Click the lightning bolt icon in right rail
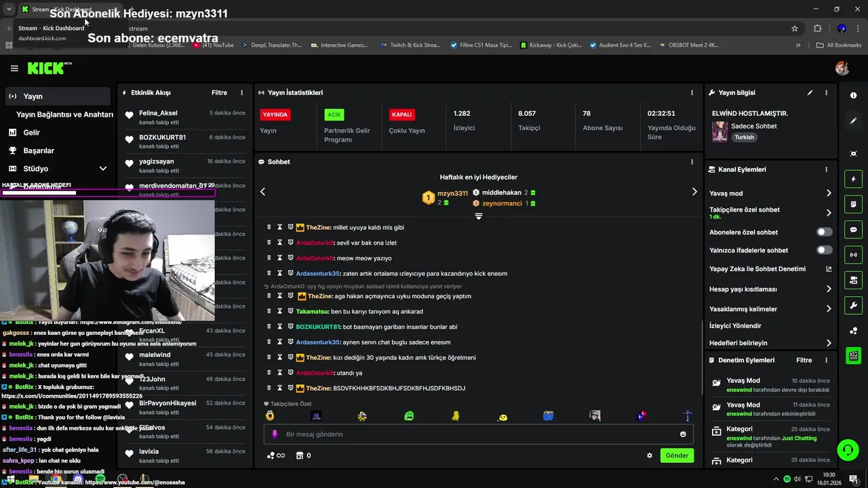The height and width of the screenshot is (488, 868). [x=853, y=179]
